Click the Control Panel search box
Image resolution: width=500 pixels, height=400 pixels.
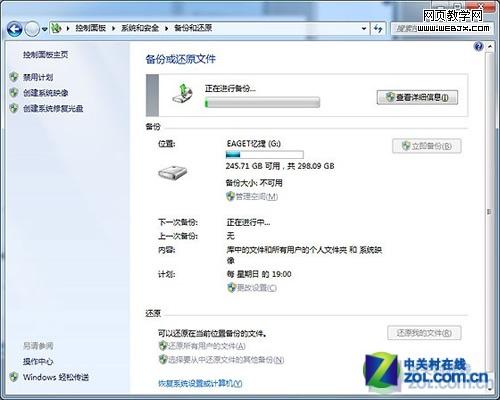click(x=442, y=29)
